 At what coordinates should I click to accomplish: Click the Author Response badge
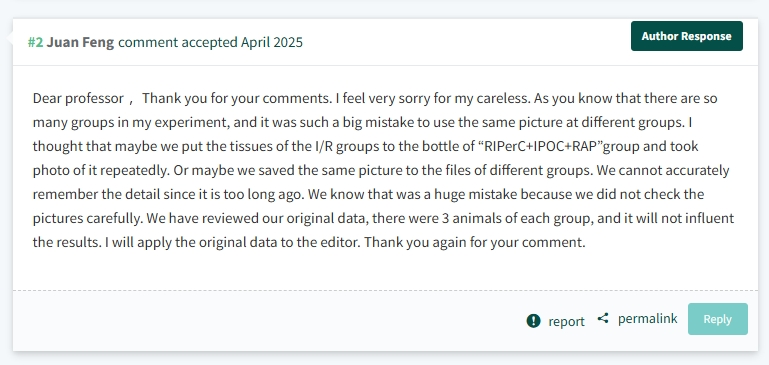[687, 36]
